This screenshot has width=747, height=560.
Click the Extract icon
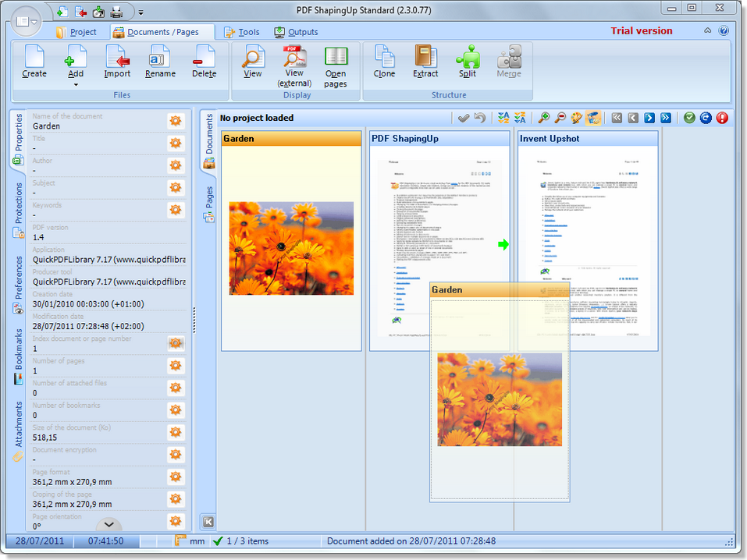425,57
